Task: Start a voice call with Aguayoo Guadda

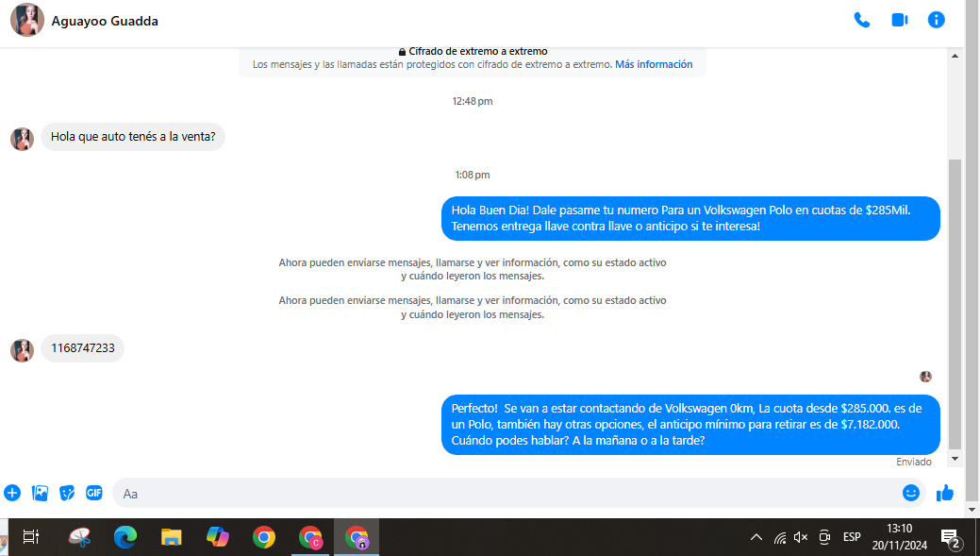Action: [862, 20]
